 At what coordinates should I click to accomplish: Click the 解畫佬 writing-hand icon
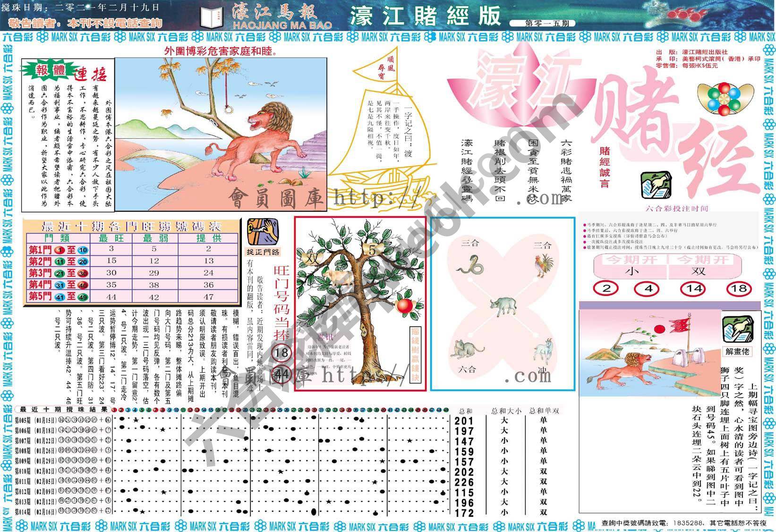pos(738,329)
